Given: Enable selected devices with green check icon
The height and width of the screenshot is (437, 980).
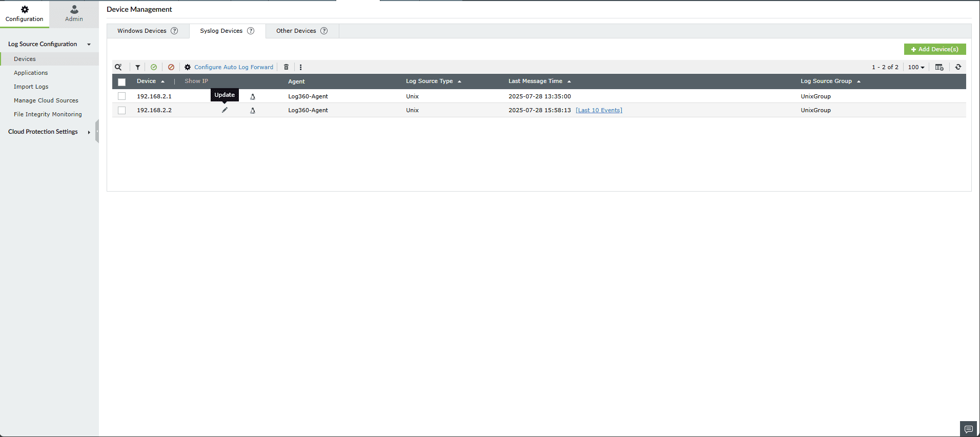Looking at the screenshot, I should 154,67.
